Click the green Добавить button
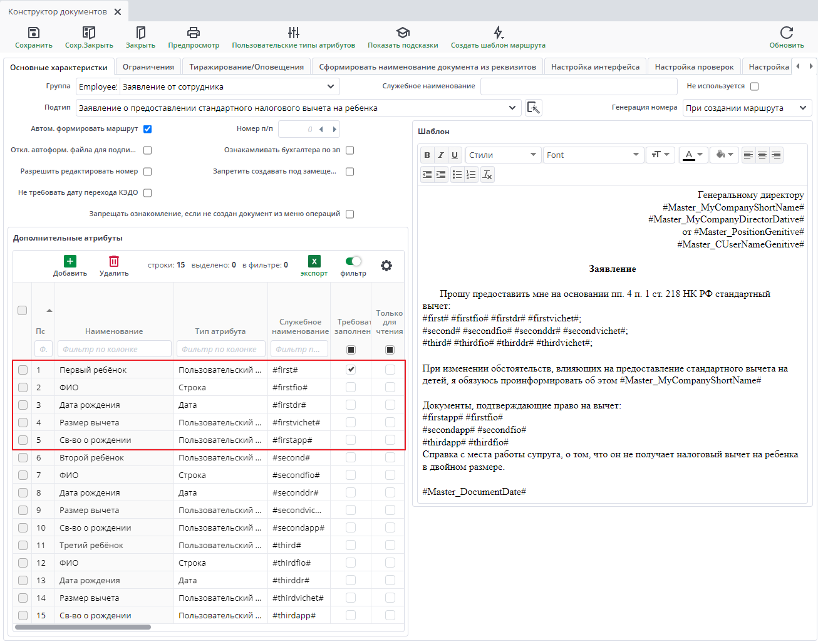The image size is (818, 644). point(70,261)
